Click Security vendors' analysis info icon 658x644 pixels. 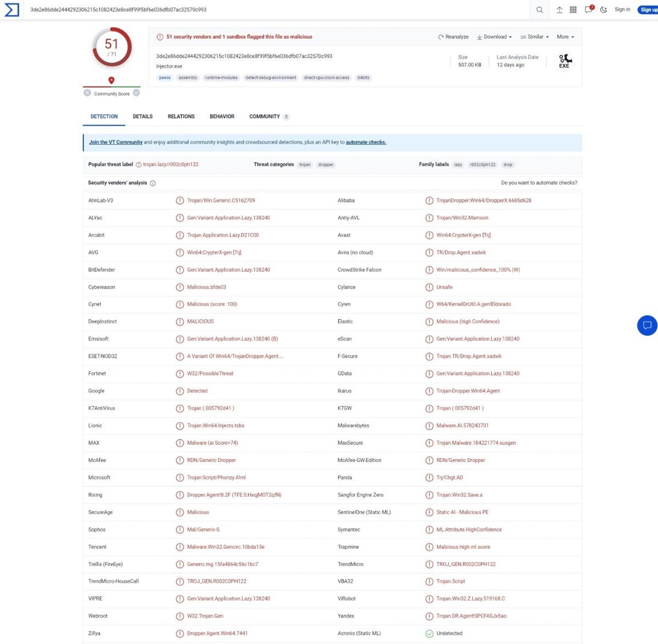[x=153, y=183]
